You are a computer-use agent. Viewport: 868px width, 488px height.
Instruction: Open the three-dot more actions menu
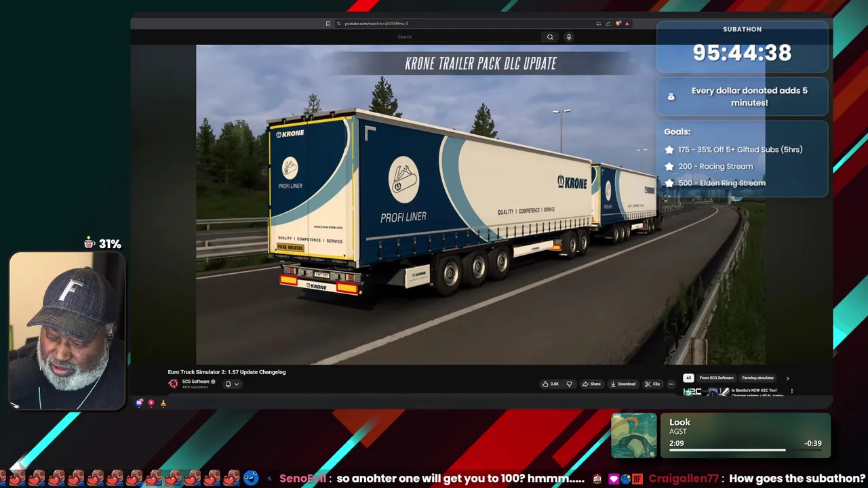click(671, 384)
